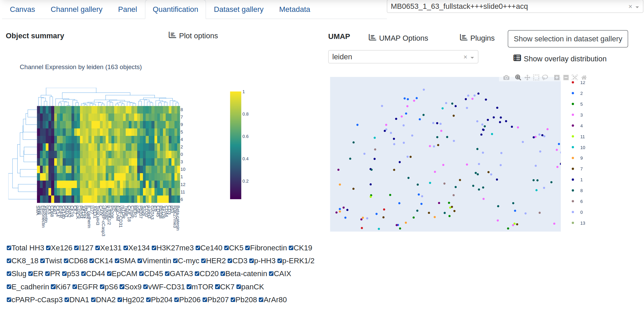The image size is (644, 309).
Task: Switch to the Channel gallery tab
Action: click(76, 9)
